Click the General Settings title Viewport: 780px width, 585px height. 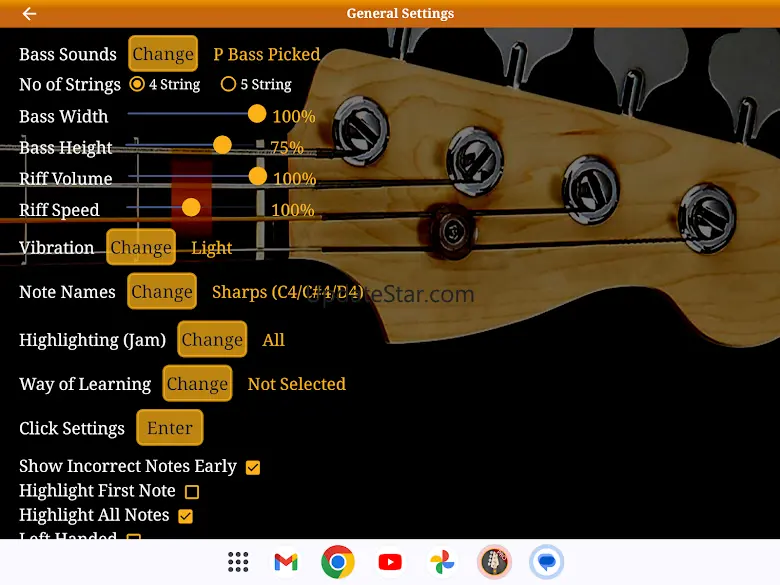pos(400,13)
